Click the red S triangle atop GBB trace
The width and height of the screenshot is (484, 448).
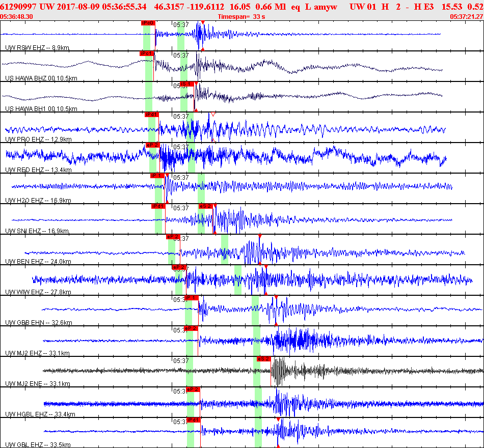click(276, 297)
